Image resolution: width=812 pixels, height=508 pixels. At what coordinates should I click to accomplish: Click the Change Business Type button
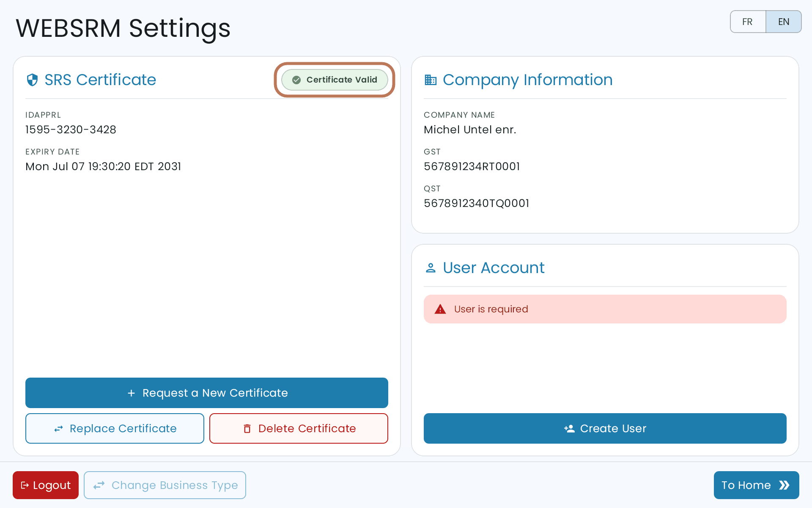pyautogui.click(x=165, y=485)
